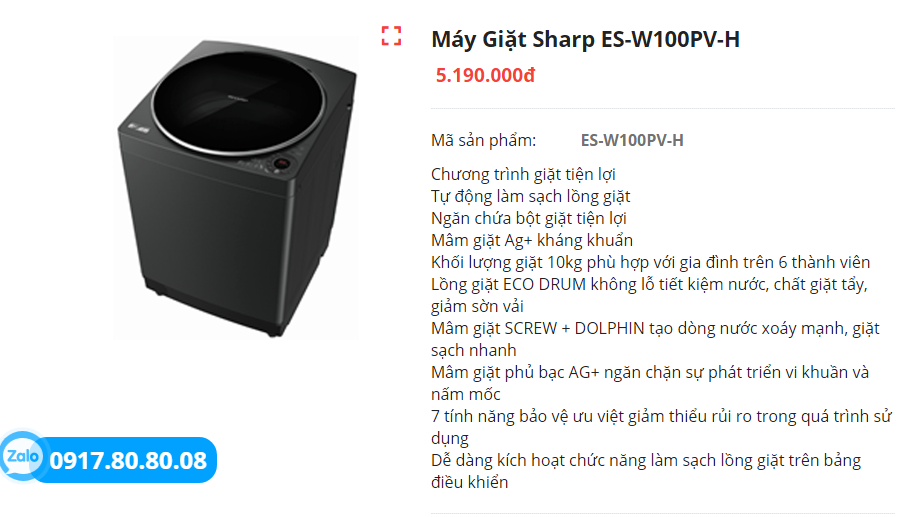Viewport: 924px width, 517px height.
Task: Open the Sharp washing machine product image
Action: click(236, 187)
